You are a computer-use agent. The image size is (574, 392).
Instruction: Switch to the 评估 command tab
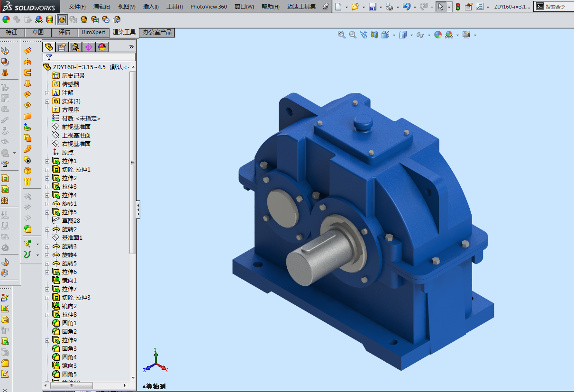(x=64, y=32)
